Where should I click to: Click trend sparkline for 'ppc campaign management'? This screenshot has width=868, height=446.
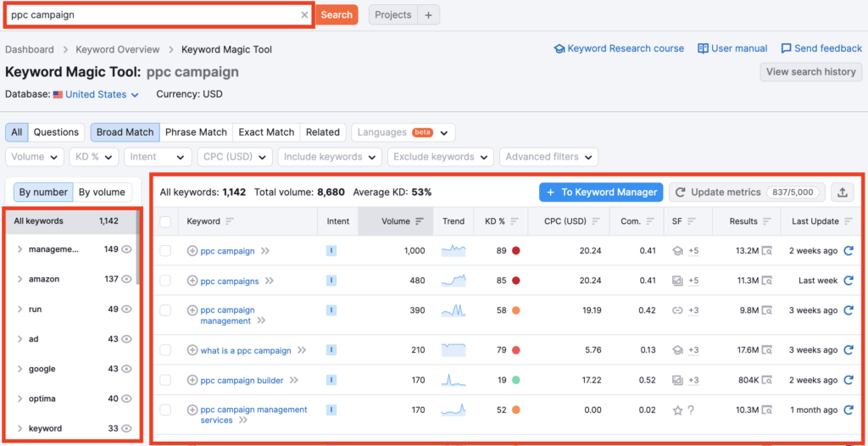pos(453,310)
